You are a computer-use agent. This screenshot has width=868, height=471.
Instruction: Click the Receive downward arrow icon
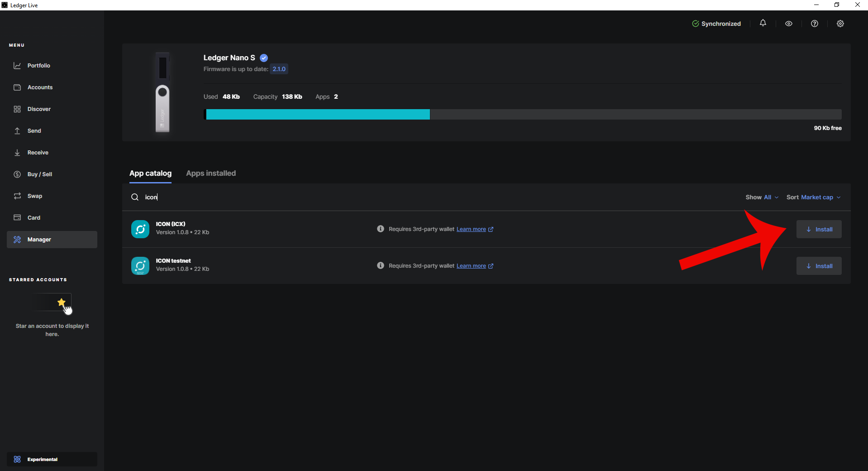pos(17,153)
